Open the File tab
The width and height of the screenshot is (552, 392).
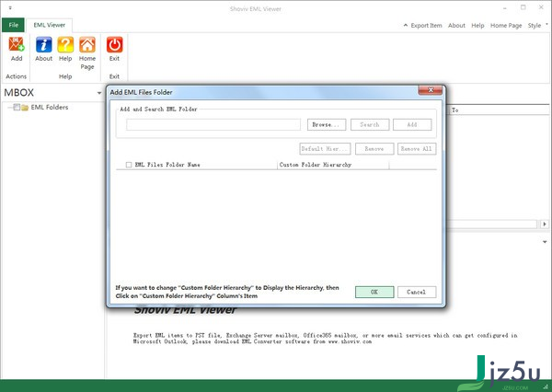pos(14,25)
